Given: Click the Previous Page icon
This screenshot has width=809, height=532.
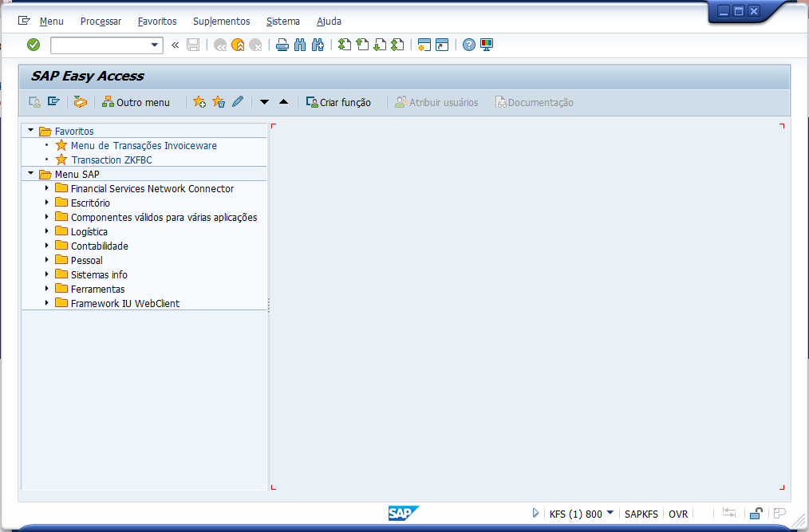Looking at the screenshot, I should [362, 45].
